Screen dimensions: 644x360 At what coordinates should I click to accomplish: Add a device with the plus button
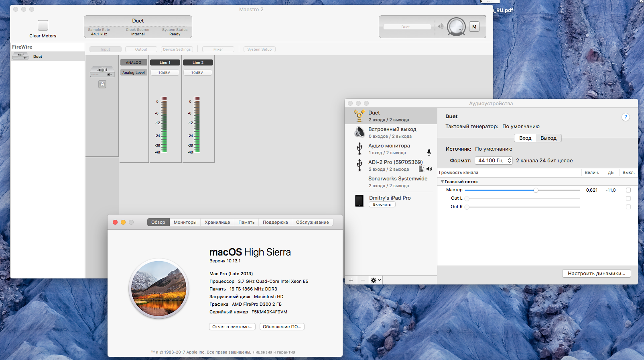click(x=351, y=280)
